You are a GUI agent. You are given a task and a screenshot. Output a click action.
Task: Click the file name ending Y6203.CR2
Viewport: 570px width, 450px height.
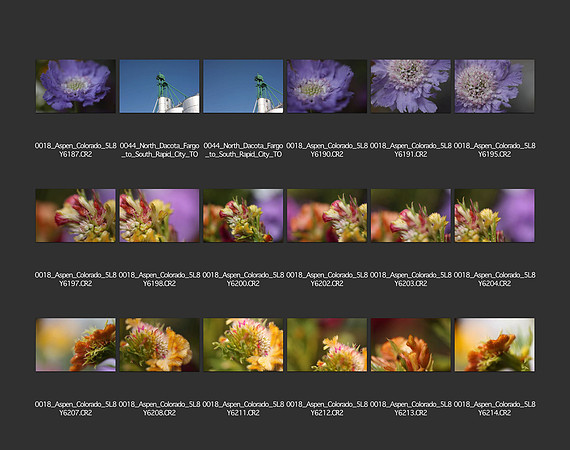click(411, 279)
